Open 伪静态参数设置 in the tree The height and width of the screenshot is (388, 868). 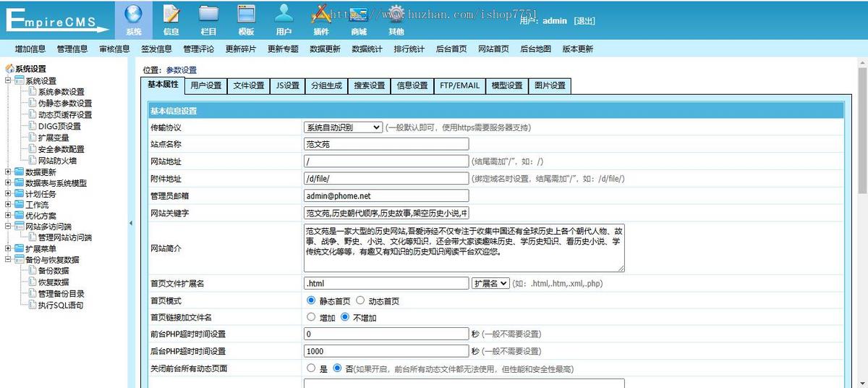[65, 103]
